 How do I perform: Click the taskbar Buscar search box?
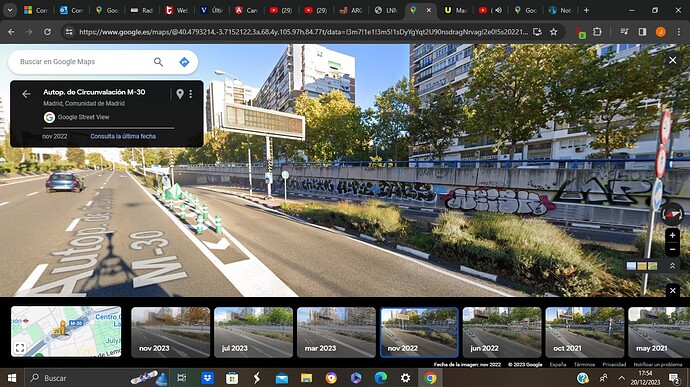97,378
